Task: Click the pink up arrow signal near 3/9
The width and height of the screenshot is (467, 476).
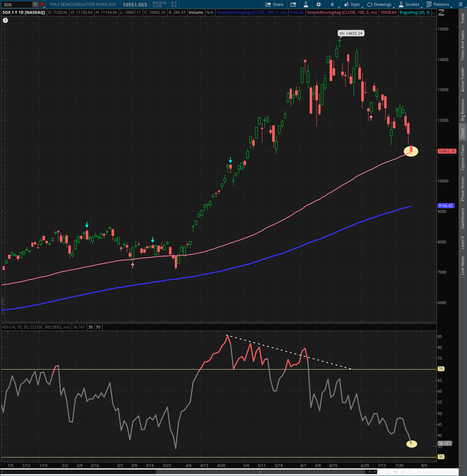Action: [x=133, y=265]
